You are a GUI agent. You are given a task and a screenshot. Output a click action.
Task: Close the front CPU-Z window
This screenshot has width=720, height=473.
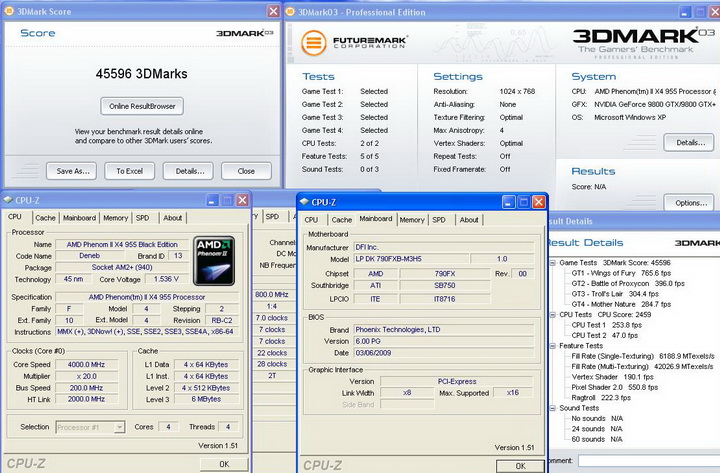(x=539, y=202)
